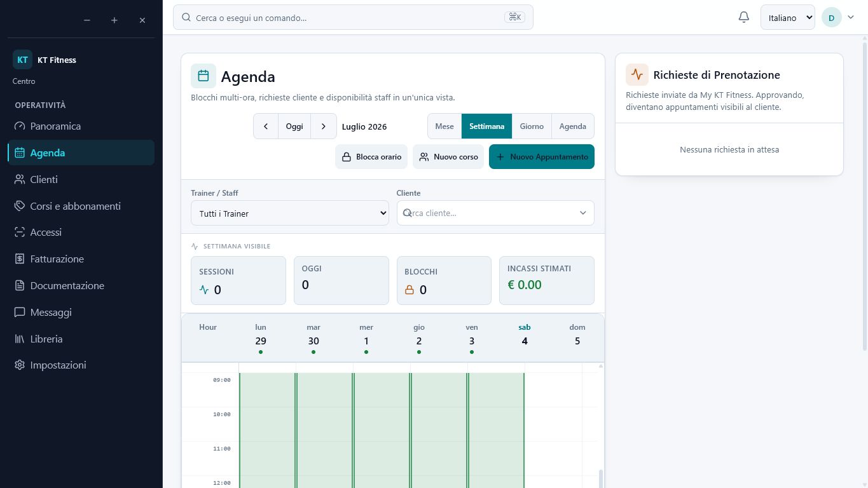
Task: Go to previous week arrow
Action: [266, 126]
